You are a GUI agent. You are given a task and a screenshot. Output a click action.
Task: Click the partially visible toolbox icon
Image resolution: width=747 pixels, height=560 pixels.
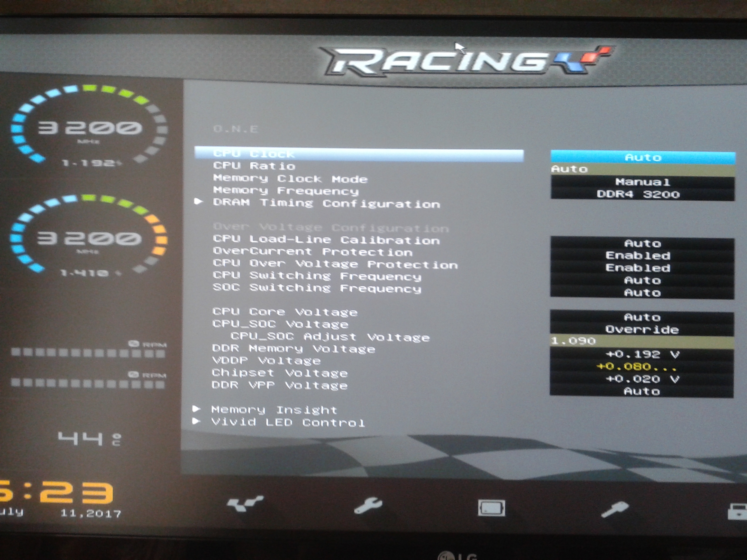point(738,512)
